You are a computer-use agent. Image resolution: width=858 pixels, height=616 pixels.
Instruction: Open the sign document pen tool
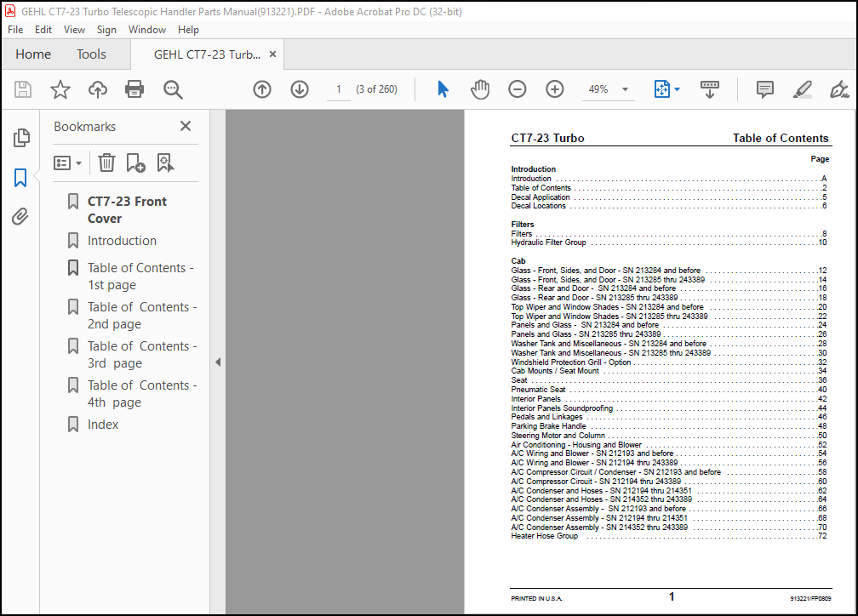[839, 89]
